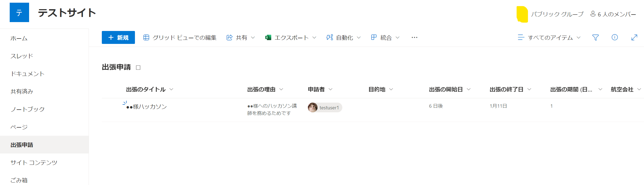644x185 pixels.
Task: Expand 出張の理由 column menu chevron
Action: tap(281, 89)
